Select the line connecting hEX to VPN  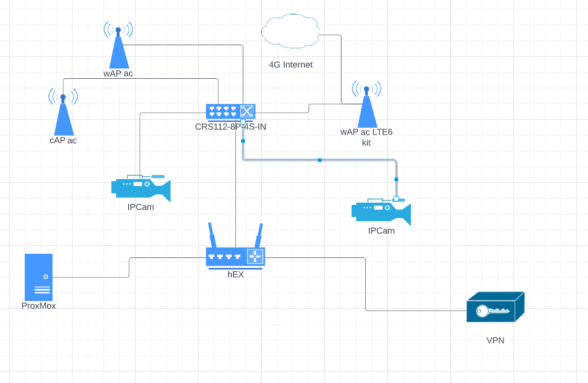[366, 284]
